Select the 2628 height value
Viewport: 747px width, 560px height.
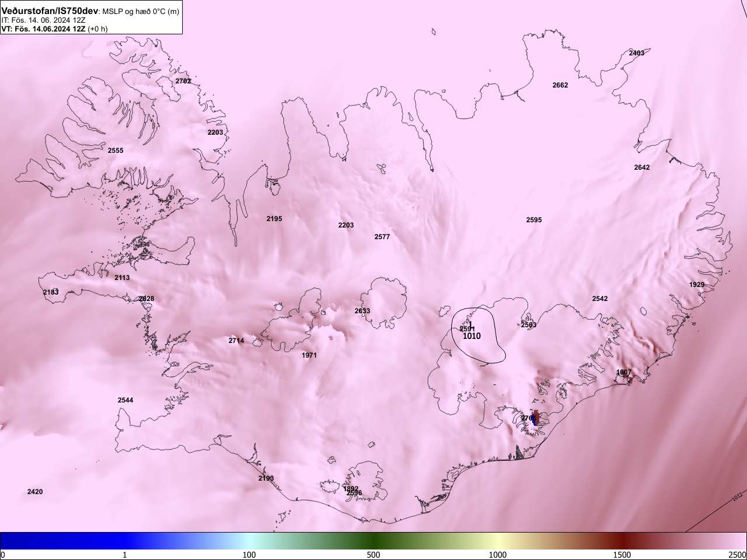pos(146,299)
